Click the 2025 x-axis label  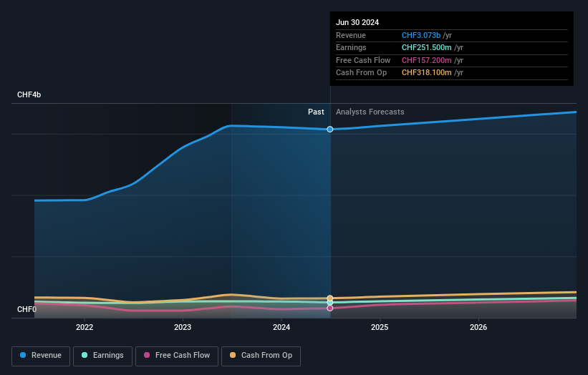[x=380, y=327]
